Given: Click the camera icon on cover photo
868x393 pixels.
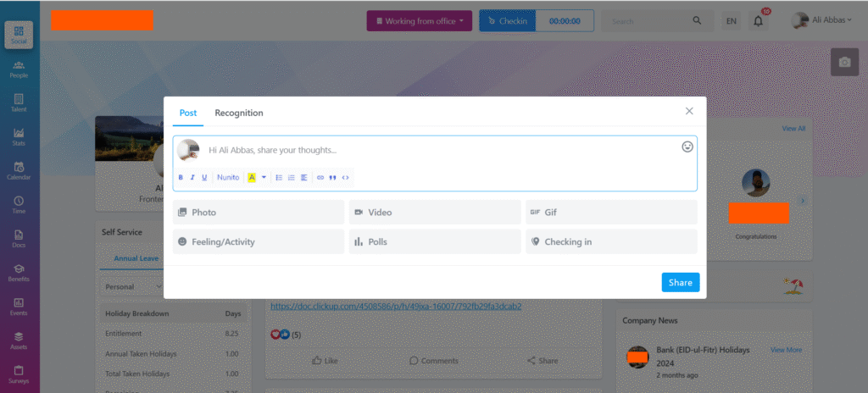Looking at the screenshot, I should [x=844, y=63].
